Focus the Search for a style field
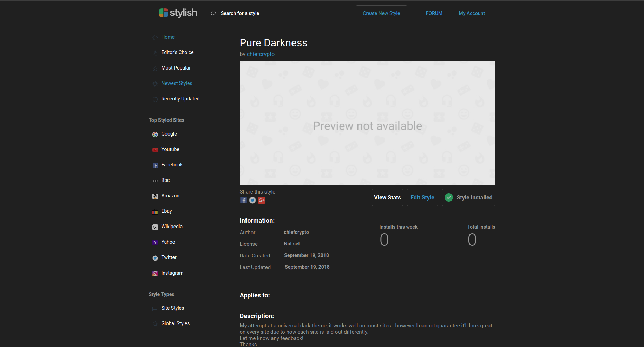This screenshot has width=644, height=347. 240,13
